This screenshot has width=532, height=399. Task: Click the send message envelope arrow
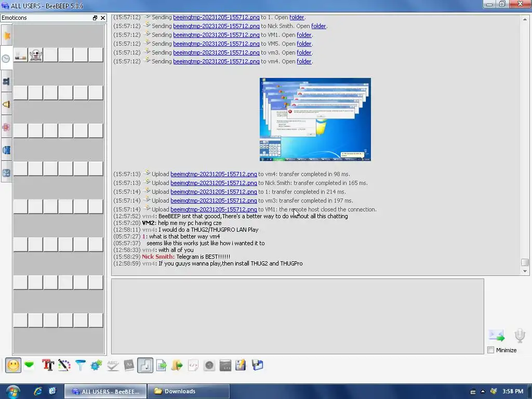tap(496, 336)
